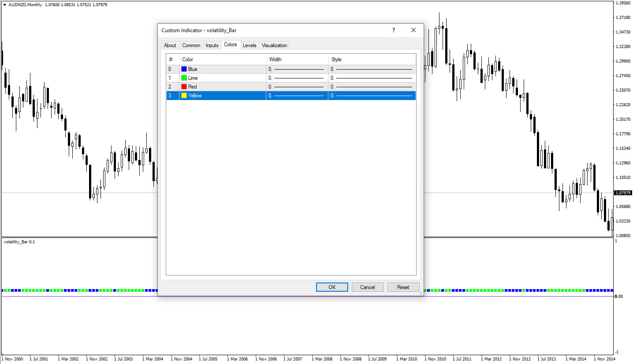
Task: Pick the Blue color swatch in row 0
Action: [x=184, y=69]
